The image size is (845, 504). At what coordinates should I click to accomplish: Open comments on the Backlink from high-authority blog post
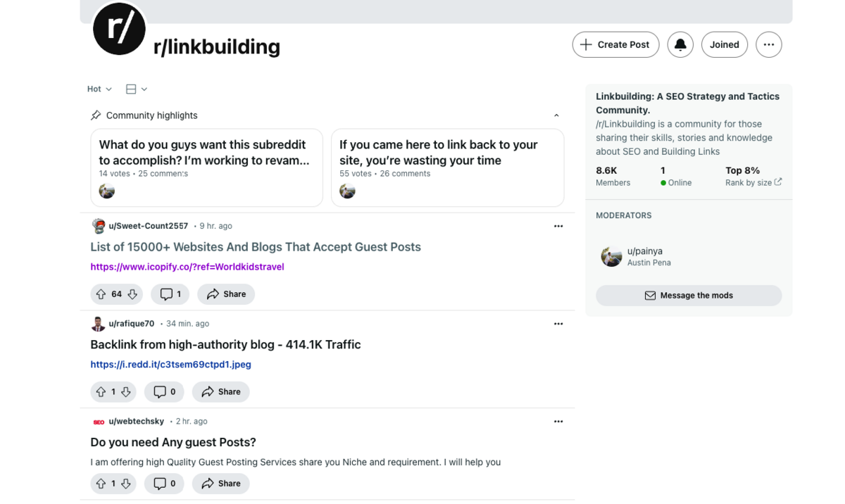(164, 392)
